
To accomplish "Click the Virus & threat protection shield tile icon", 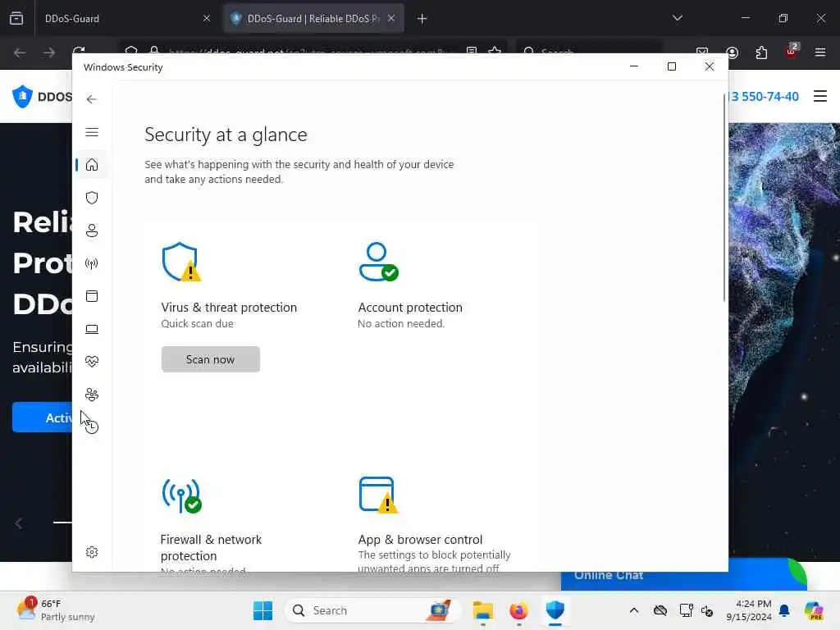I will pos(181,262).
